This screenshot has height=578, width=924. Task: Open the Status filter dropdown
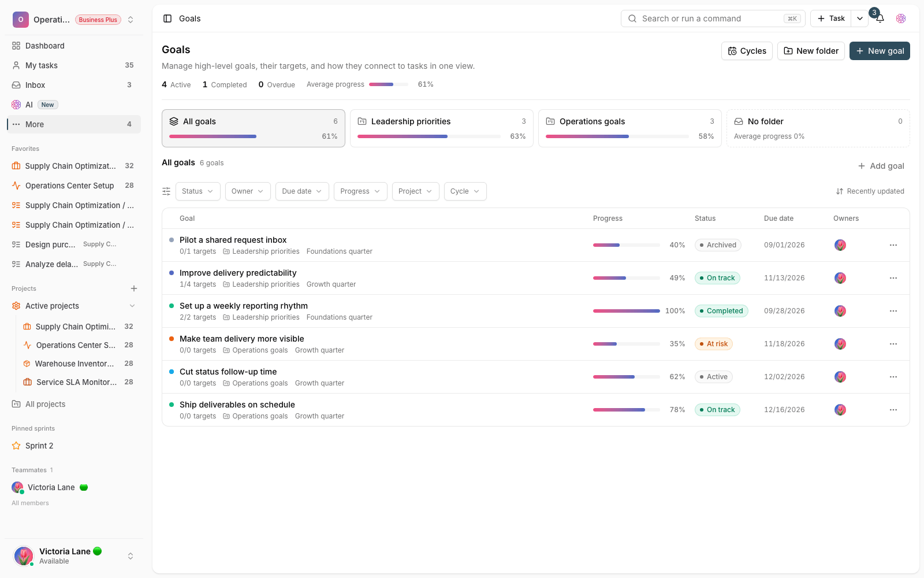pyautogui.click(x=198, y=191)
